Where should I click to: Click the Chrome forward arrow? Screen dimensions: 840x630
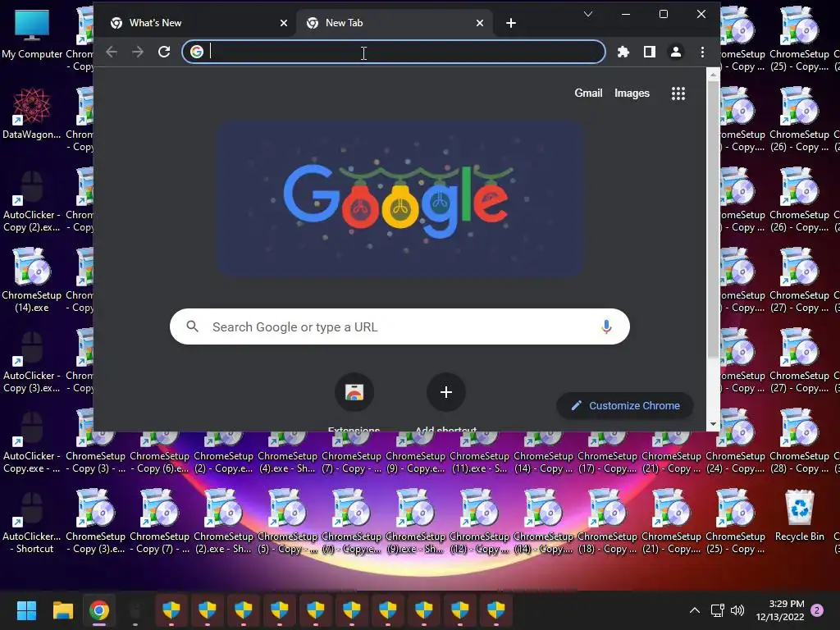click(x=138, y=52)
